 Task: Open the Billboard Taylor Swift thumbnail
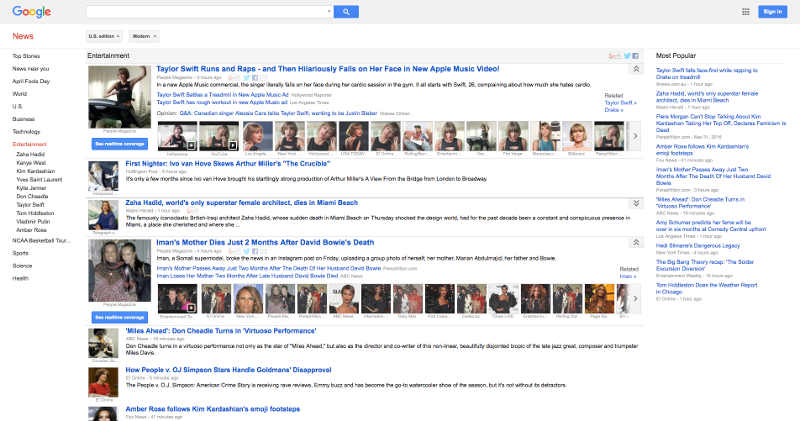pyautogui.click(x=577, y=136)
